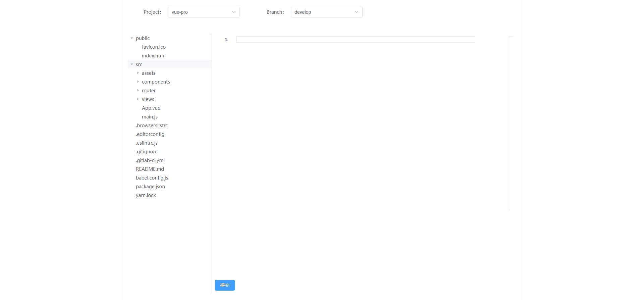This screenshot has height=300, width=644.
Task: Expand the assets folder arrow
Action: 138,73
